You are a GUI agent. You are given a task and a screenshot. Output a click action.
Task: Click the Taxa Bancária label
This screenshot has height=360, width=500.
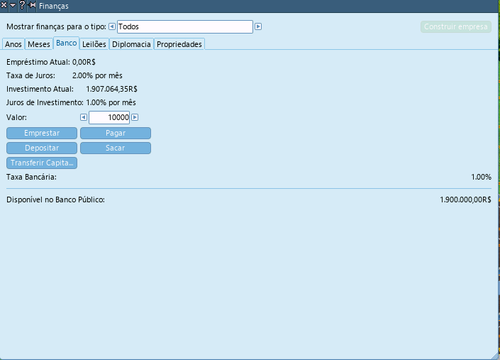(x=31, y=177)
